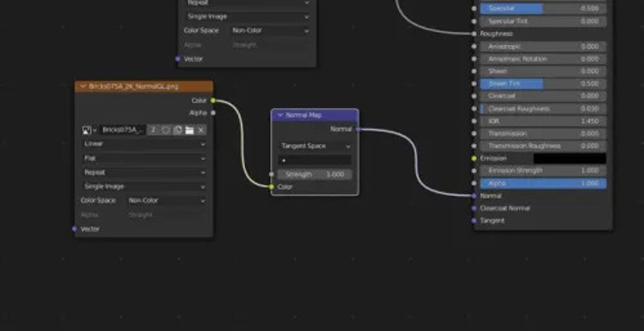Click the black Emission color swatch

click(x=569, y=159)
